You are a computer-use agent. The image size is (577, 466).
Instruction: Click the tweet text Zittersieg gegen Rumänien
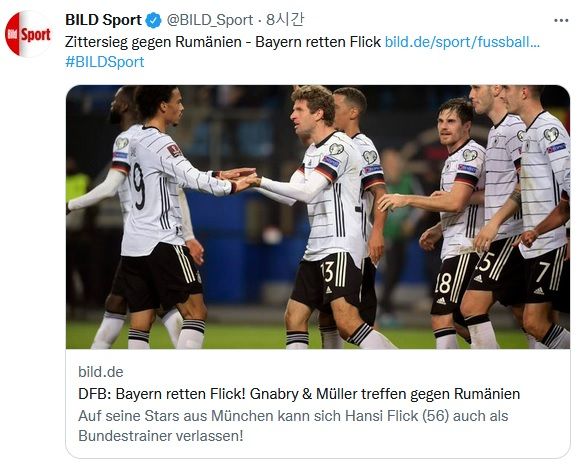(153, 42)
